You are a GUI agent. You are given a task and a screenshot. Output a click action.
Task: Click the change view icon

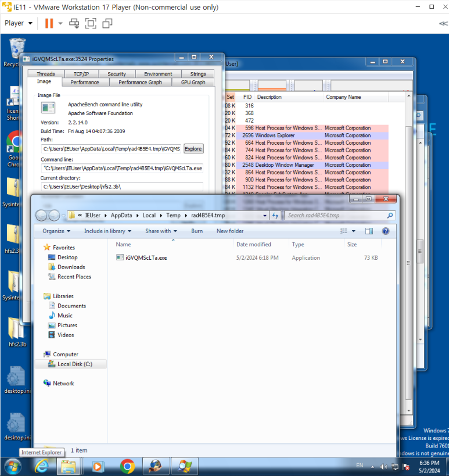(343, 231)
